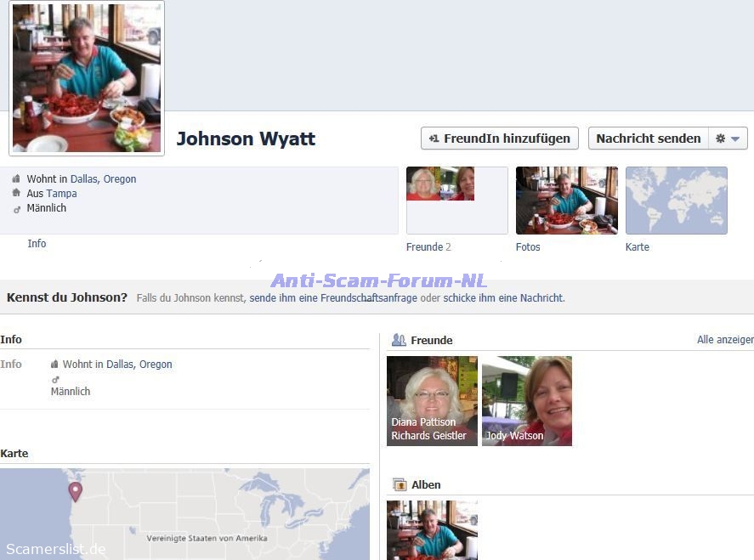The height and width of the screenshot is (560, 754).
Task: Open the Karte world map thumbnail
Action: coord(676,201)
